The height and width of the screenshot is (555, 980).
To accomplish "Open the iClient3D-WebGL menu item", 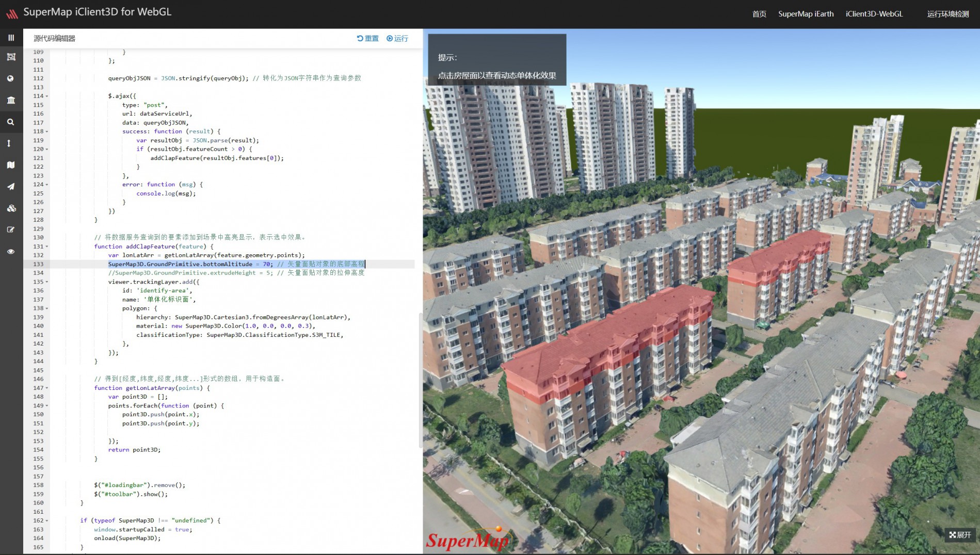I will pos(874,14).
